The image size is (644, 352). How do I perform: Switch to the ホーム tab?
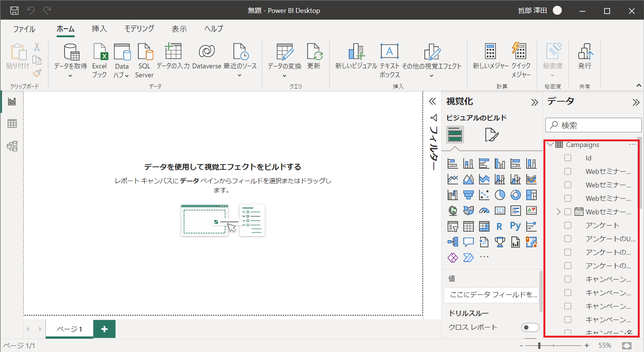pos(66,29)
